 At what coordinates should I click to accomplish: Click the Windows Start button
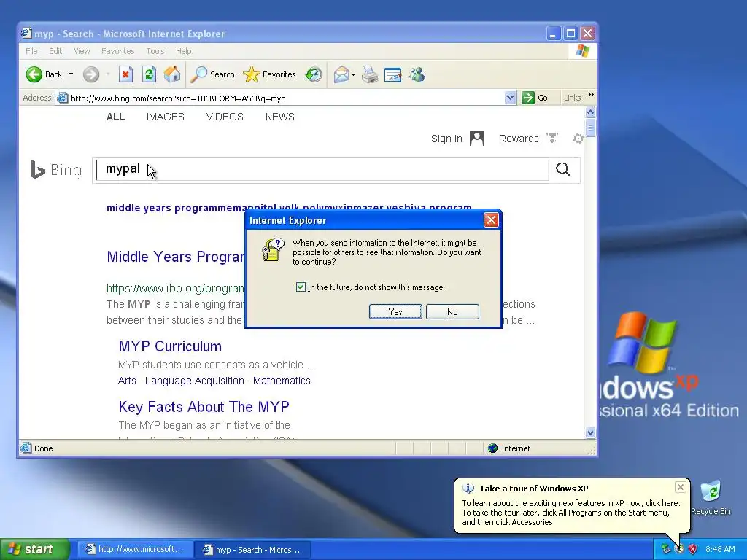pyautogui.click(x=34, y=549)
